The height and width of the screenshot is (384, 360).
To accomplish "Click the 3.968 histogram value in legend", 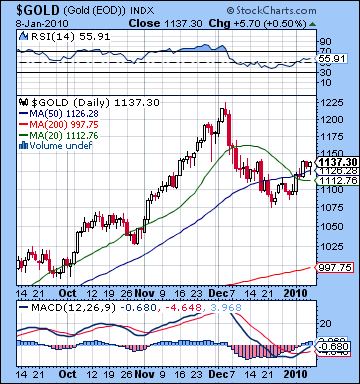I will pyautogui.click(x=225, y=307).
